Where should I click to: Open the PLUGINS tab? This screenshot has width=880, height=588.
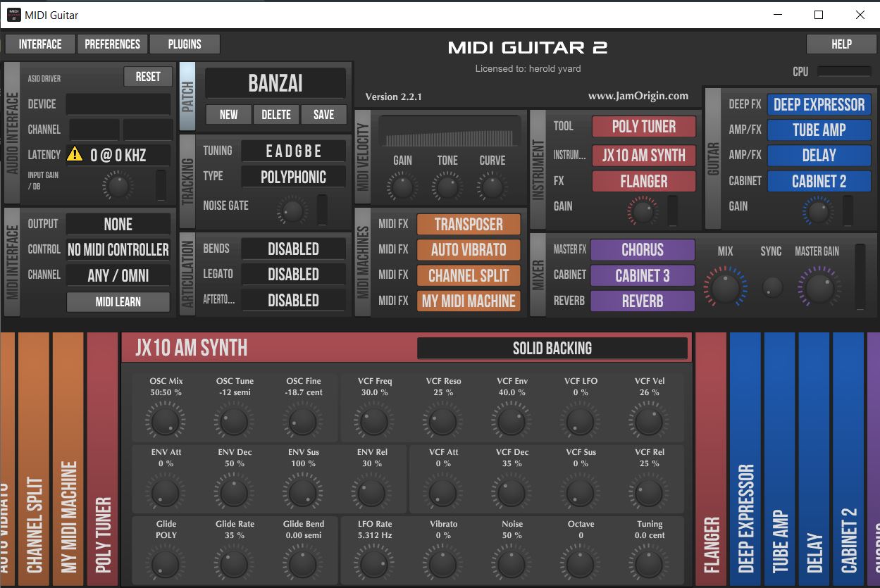[x=185, y=44]
